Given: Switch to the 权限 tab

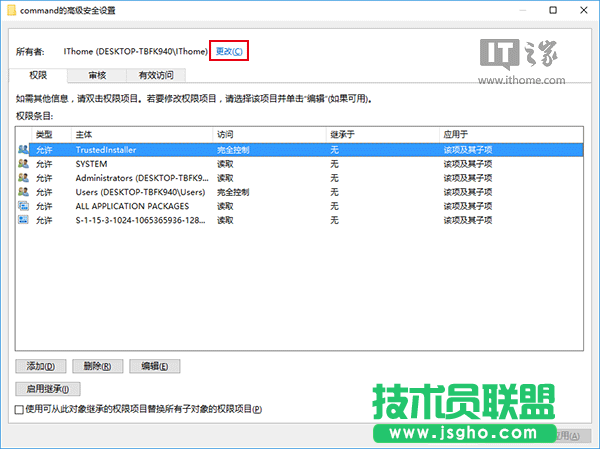Looking at the screenshot, I should [x=38, y=75].
